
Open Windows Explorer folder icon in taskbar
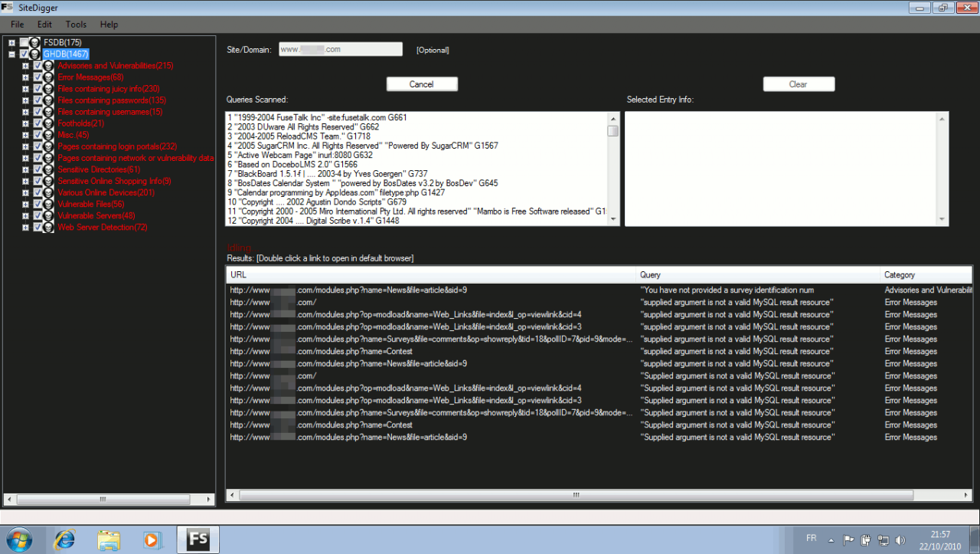109,539
